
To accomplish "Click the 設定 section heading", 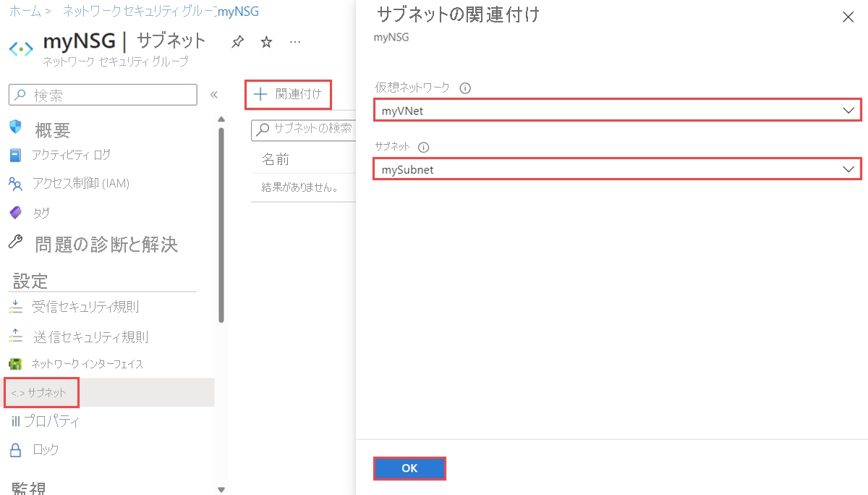I will (x=30, y=281).
